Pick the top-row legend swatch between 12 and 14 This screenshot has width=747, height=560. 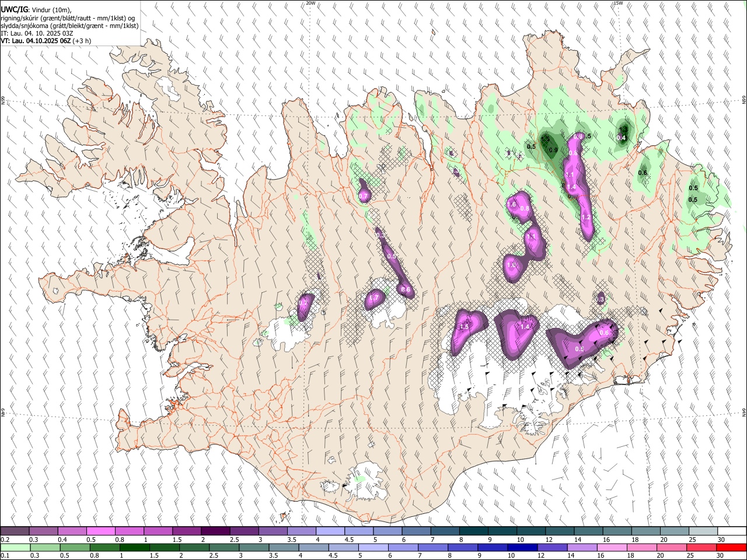[560, 531]
